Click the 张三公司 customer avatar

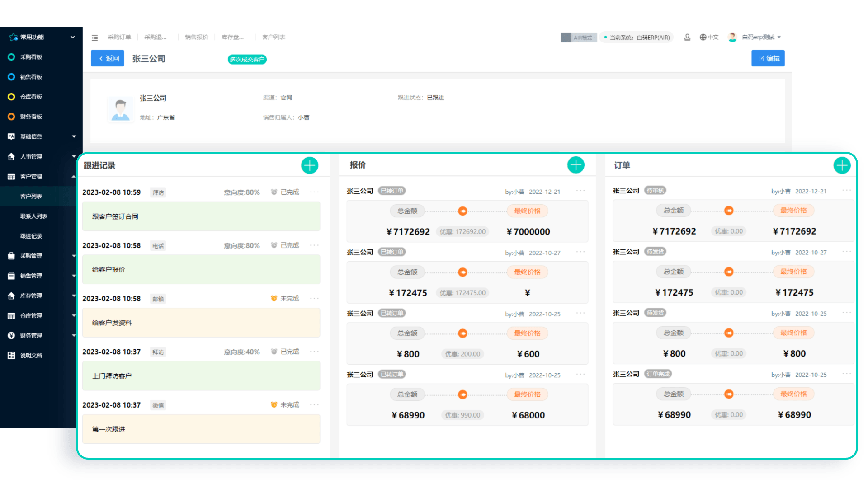pyautogui.click(x=120, y=108)
